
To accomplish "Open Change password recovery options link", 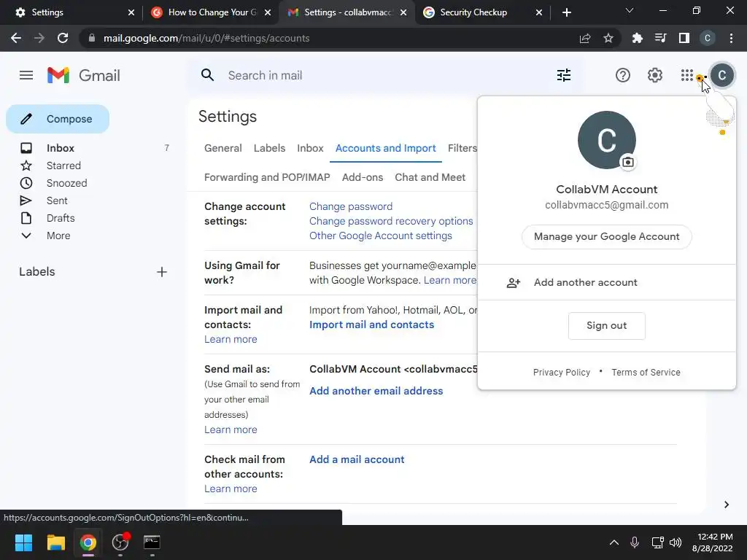I will [x=391, y=221].
